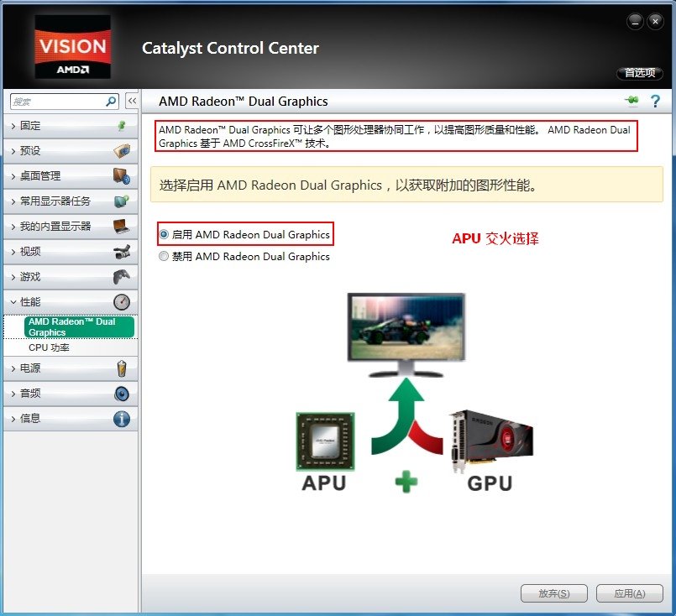Click the 音频 speaker icon

coord(122,394)
